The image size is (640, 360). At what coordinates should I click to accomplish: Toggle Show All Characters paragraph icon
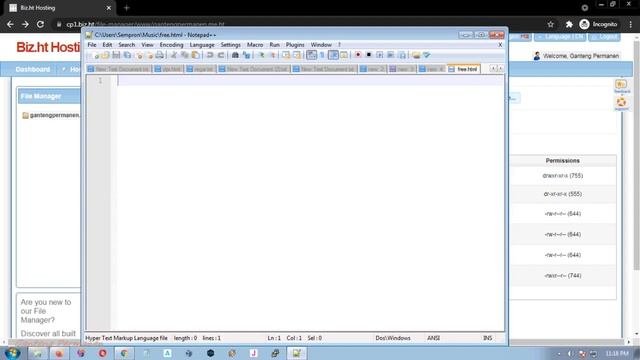[x=322, y=55]
